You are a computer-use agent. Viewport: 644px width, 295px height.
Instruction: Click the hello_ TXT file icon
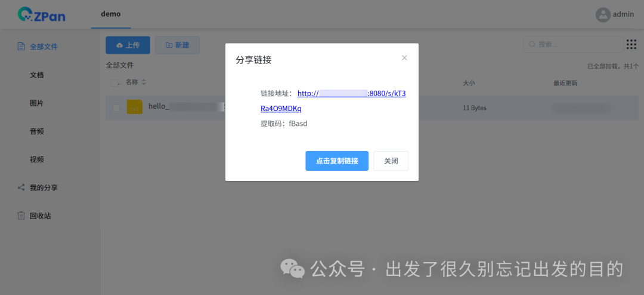[x=134, y=107]
